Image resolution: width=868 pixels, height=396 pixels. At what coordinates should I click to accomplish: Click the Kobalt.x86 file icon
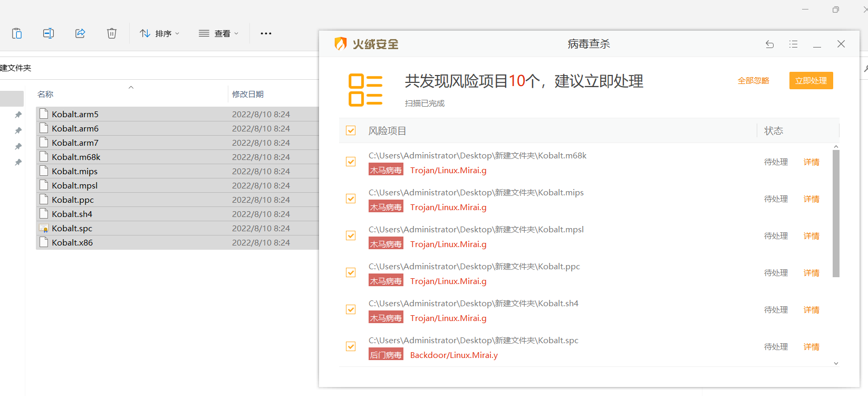point(44,242)
